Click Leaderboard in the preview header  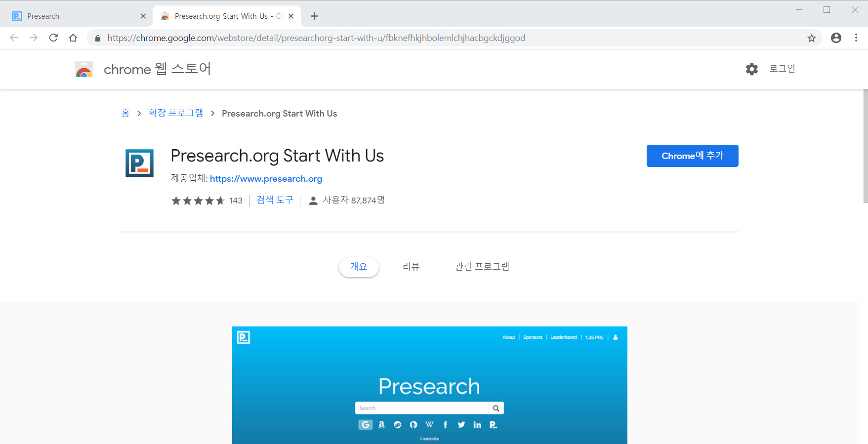tap(564, 337)
